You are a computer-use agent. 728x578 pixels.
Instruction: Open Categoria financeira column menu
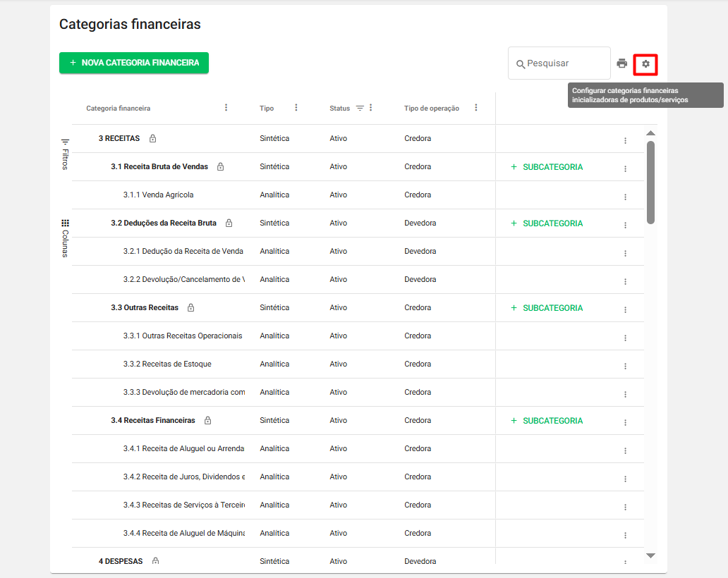[226, 108]
